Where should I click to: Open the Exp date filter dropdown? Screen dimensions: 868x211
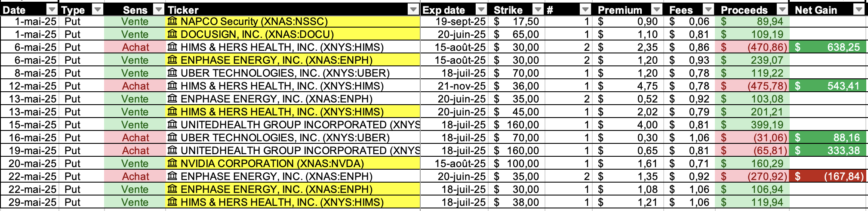[481, 9]
